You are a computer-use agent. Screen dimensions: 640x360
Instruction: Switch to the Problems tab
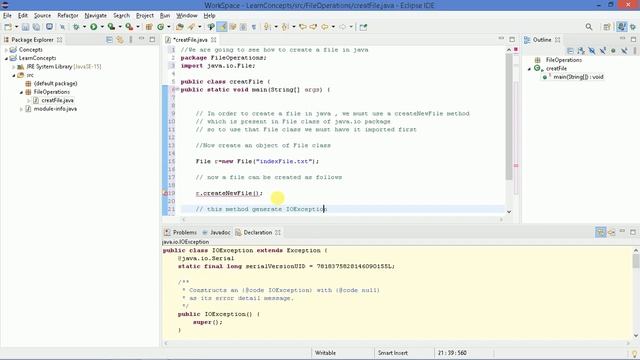point(180,232)
